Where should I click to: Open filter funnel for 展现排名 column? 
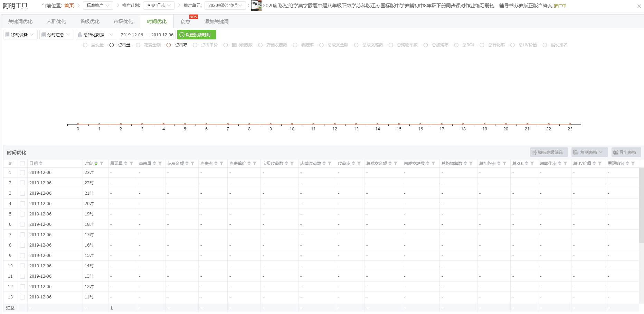[633, 164]
